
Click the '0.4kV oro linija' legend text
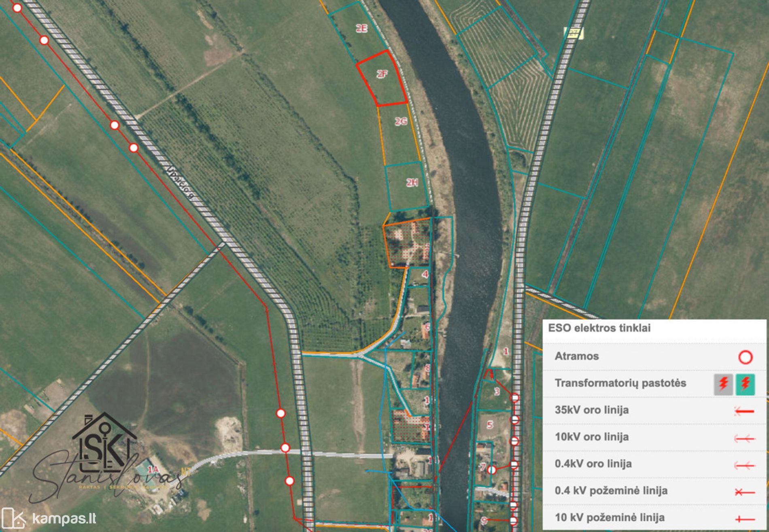coord(593,464)
